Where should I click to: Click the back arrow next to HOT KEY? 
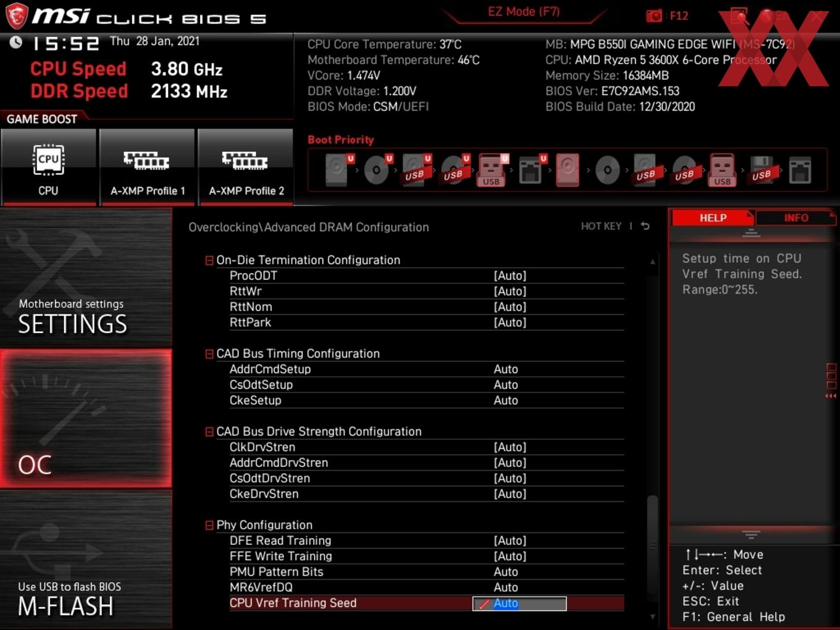(645, 226)
